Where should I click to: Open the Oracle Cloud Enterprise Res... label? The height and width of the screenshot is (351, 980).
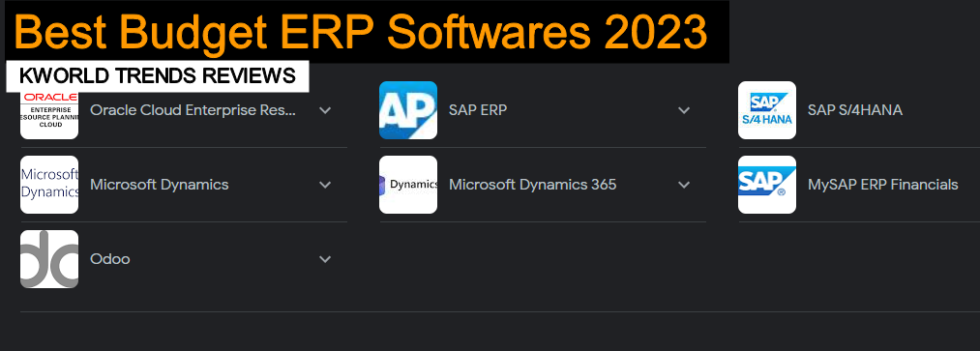[193, 110]
